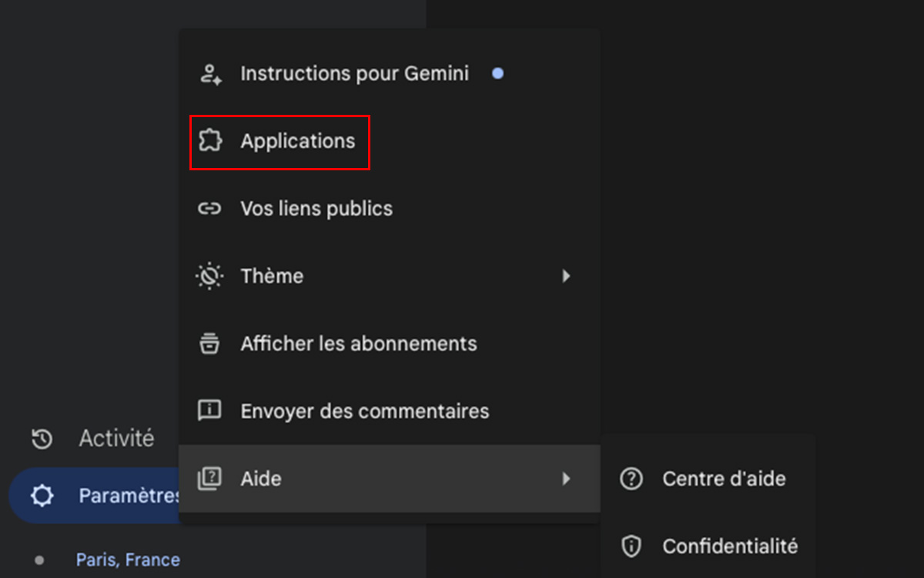Click the chevron arrow beside Aide
This screenshot has height=578, width=924.
[x=567, y=479]
